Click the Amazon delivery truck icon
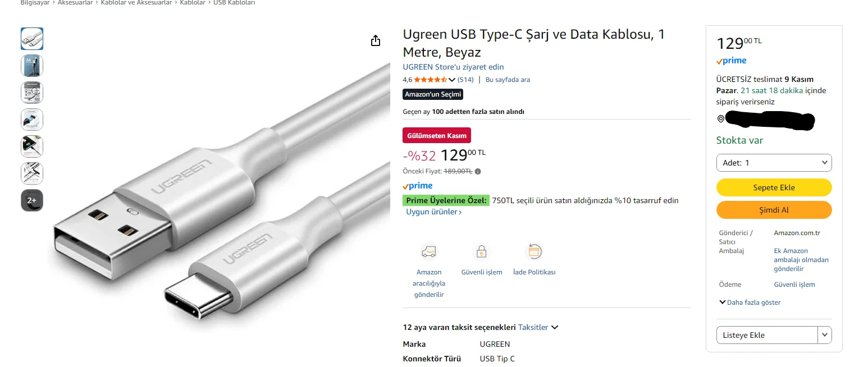Image resolution: width=868 pixels, height=367 pixels. pos(428,251)
